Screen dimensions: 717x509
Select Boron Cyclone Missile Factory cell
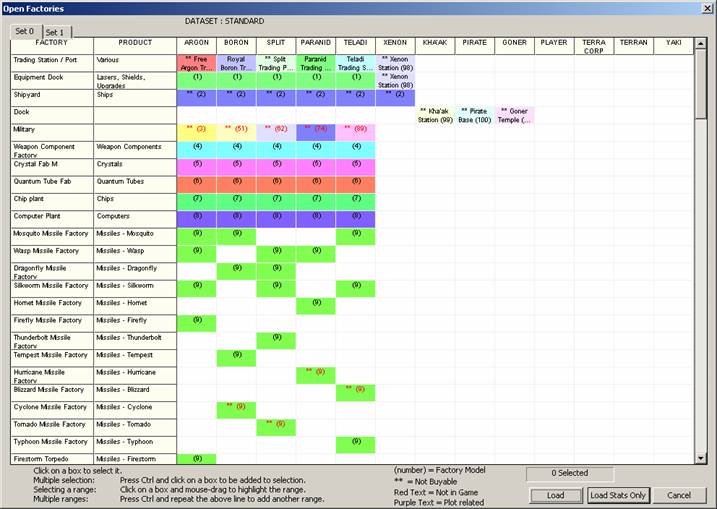pos(236,409)
